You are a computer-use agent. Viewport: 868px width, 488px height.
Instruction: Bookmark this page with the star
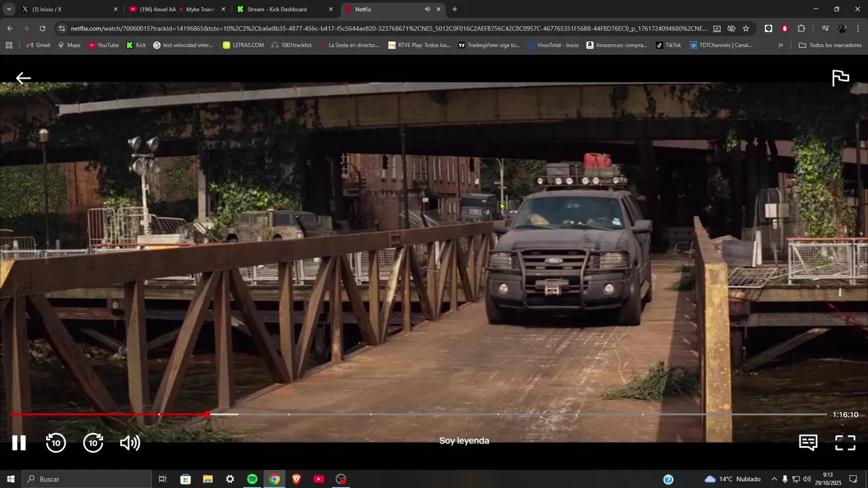[x=746, y=28]
